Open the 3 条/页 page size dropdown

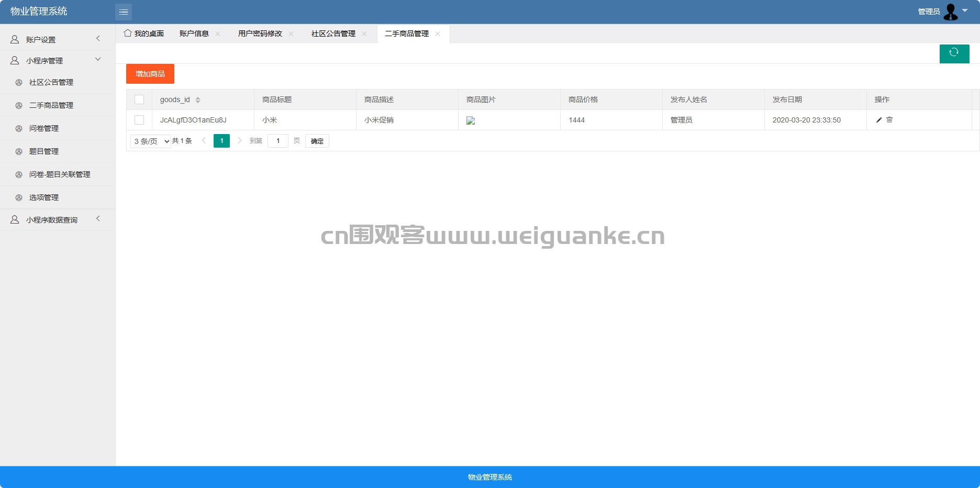tap(151, 141)
